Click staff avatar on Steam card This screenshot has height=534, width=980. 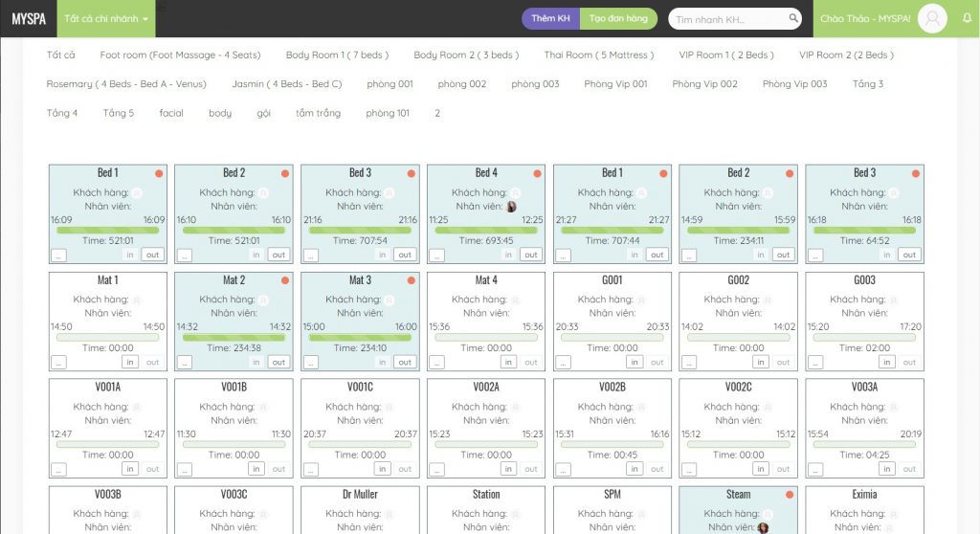click(x=763, y=527)
